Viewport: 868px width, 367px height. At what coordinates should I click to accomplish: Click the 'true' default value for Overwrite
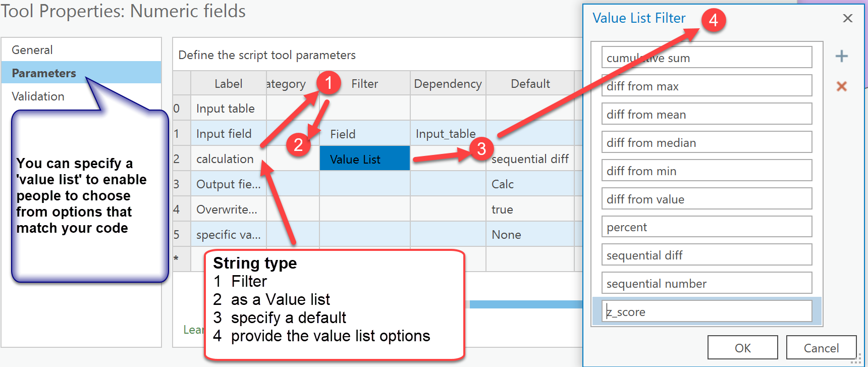click(x=530, y=209)
